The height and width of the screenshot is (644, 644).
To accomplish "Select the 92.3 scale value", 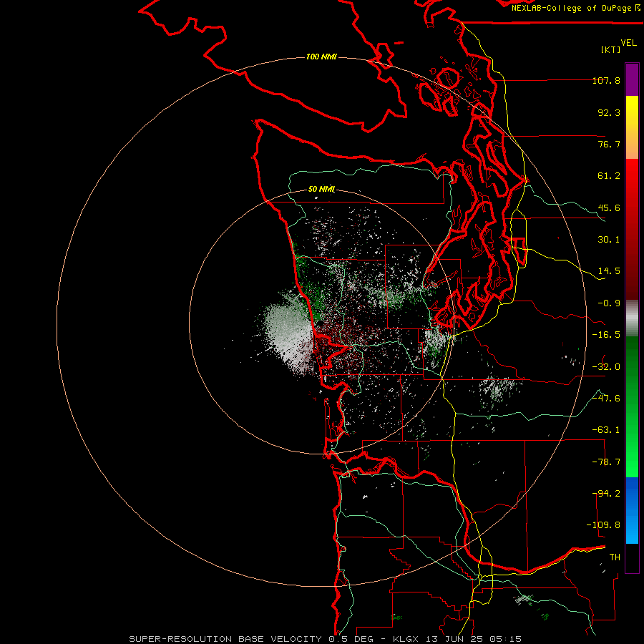I will [x=609, y=112].
